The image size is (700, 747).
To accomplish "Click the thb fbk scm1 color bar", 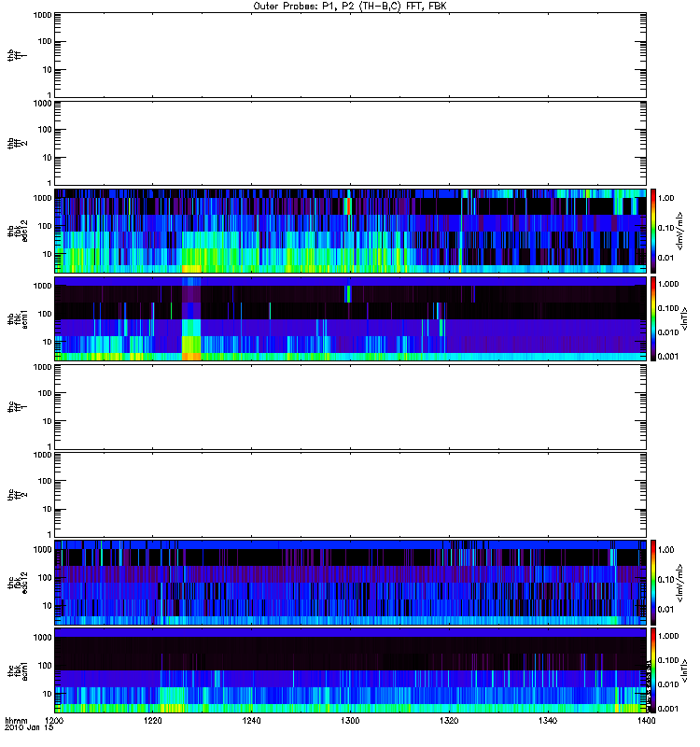I will click(x=653, y=318).
